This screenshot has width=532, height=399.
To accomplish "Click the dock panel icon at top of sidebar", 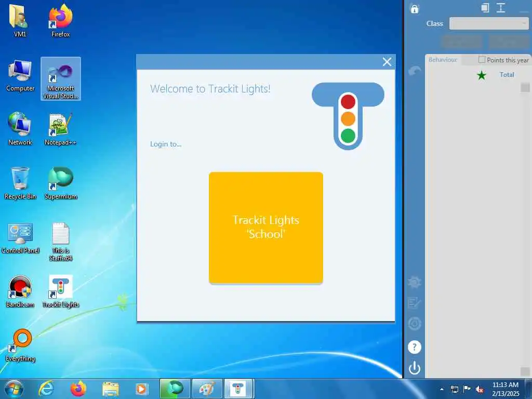I will point(485,8).
